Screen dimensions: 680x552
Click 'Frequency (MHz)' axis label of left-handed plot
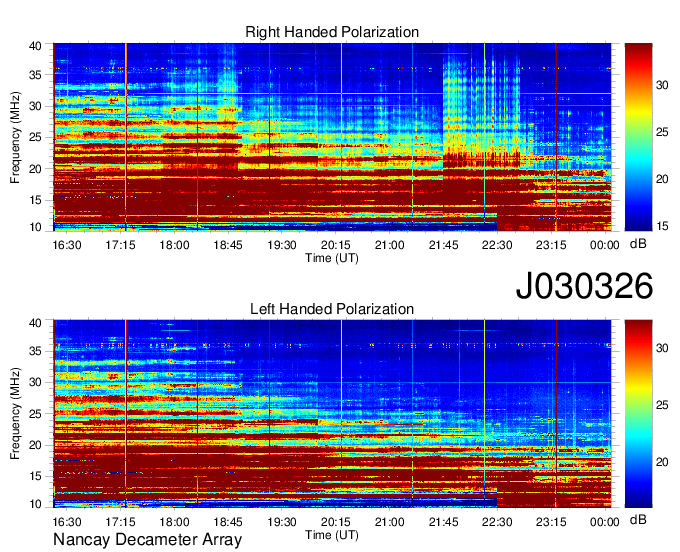point(15,414)
